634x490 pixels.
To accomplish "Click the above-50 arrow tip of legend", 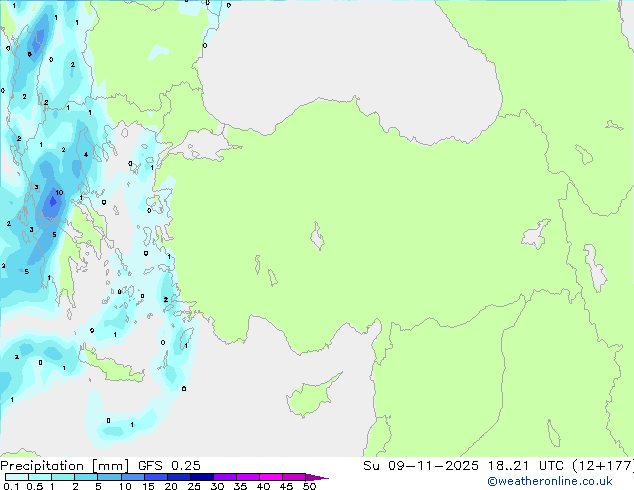I will 317,477.
